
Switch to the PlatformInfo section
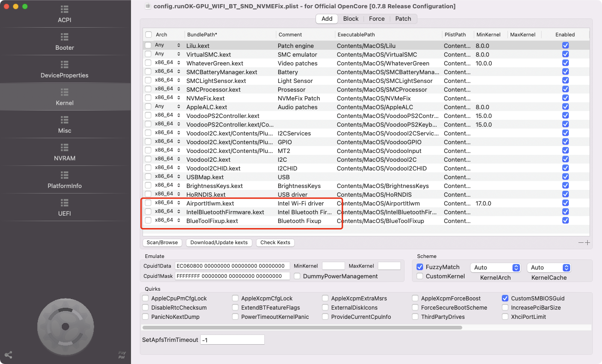click(x=65, y=182)
